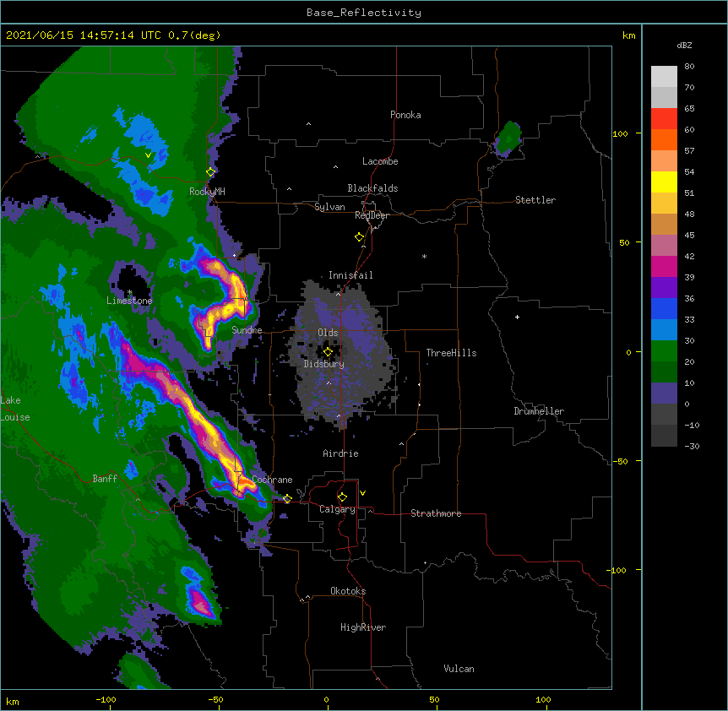
Task: Select the Calgary label
Action: pos(337,509)
